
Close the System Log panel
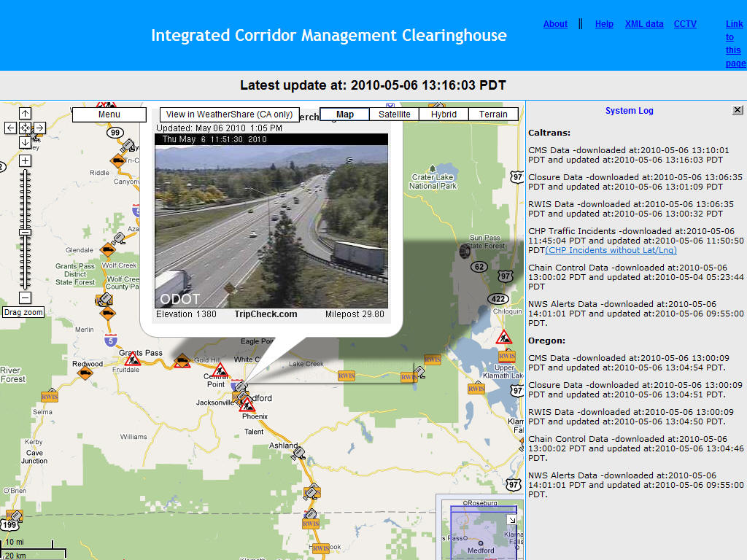(738, 110)
